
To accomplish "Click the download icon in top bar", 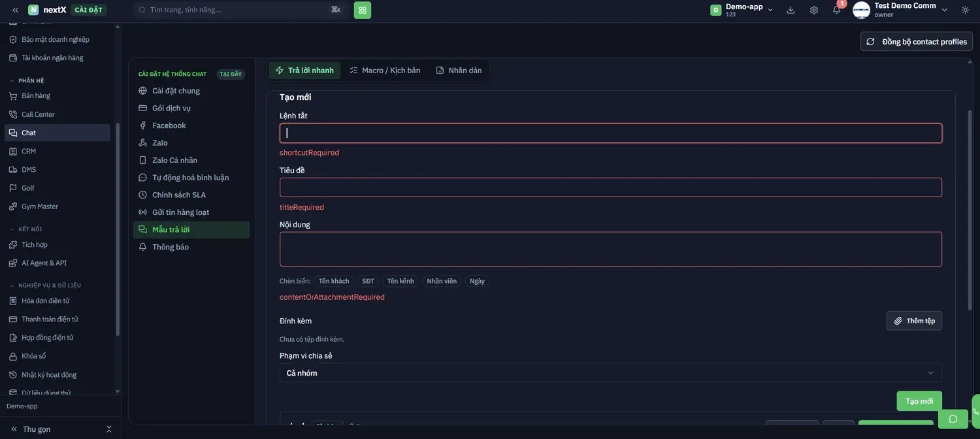I will pyautogui.click(x=791, y=10).
